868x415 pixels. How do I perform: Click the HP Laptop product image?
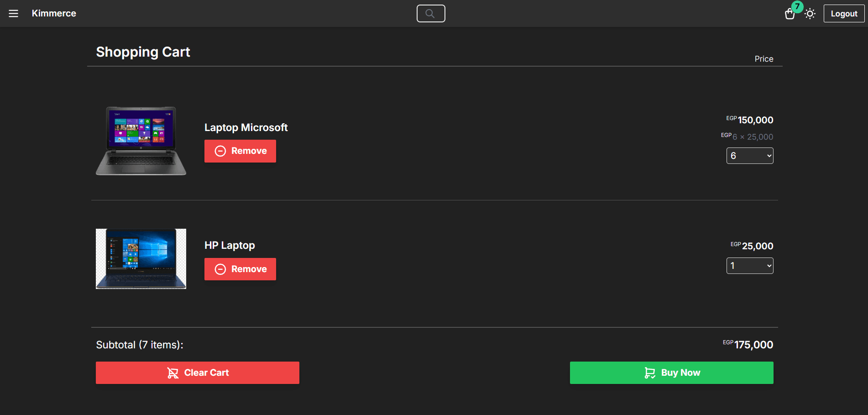tap(141, 259)
